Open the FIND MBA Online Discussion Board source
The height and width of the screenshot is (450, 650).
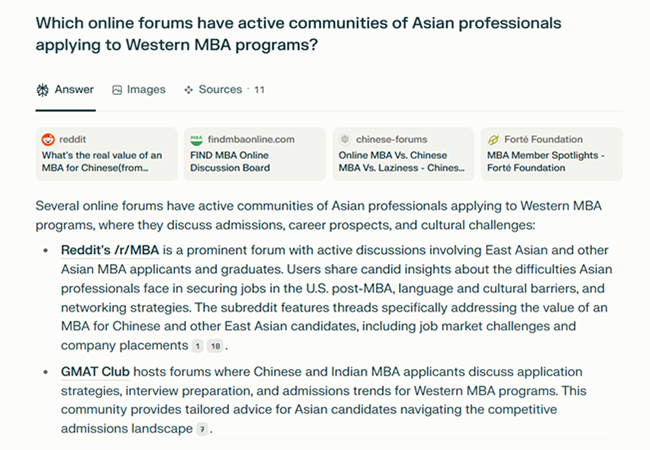point(254,161)
